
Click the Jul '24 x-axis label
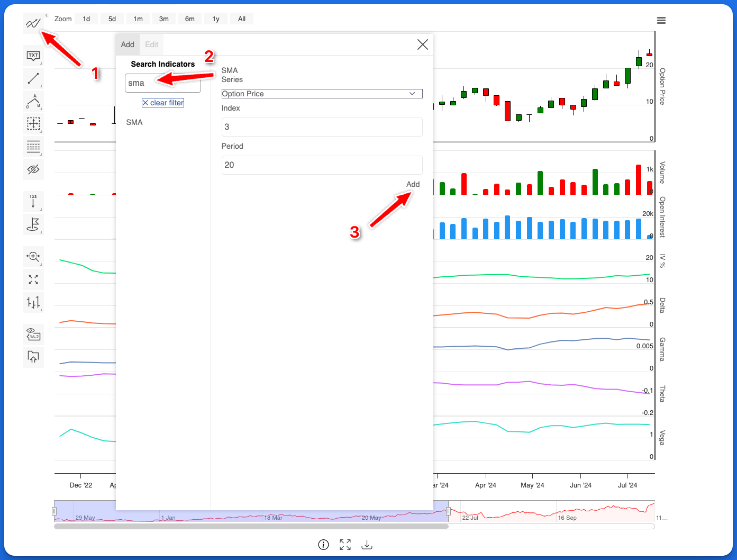tap(627, 485)
